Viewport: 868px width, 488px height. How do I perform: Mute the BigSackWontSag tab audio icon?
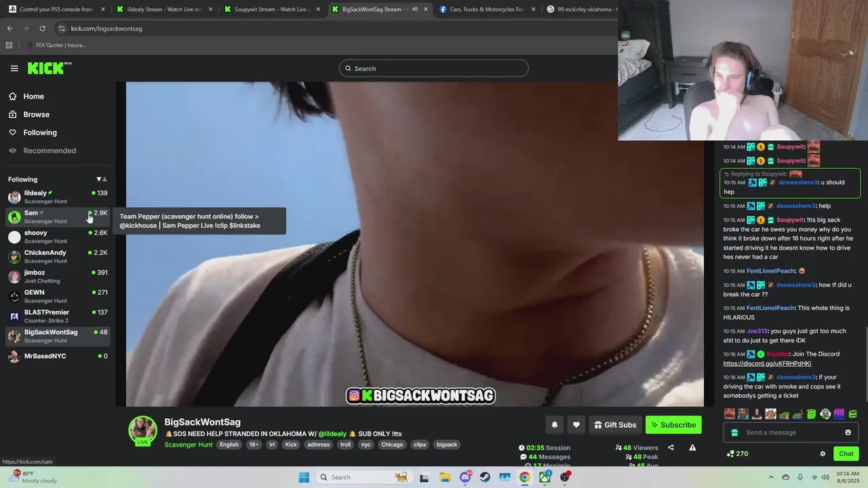pos(414,9)
